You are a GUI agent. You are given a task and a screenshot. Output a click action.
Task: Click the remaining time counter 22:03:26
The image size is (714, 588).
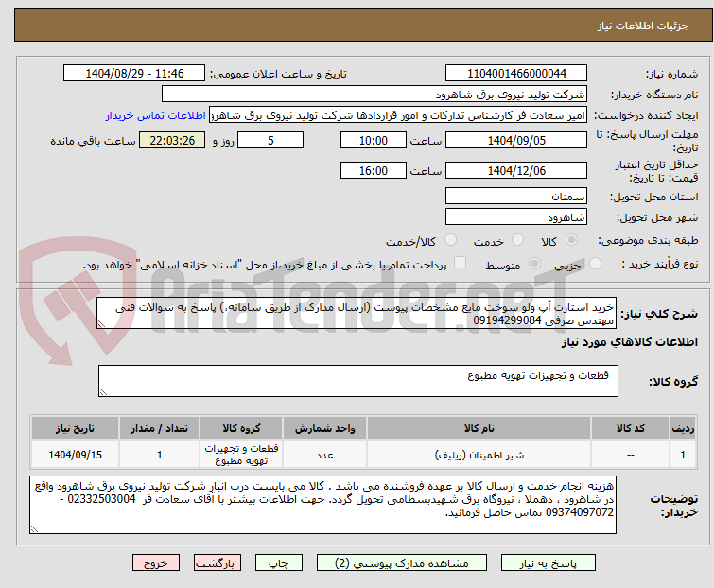(x=172, y=140)
